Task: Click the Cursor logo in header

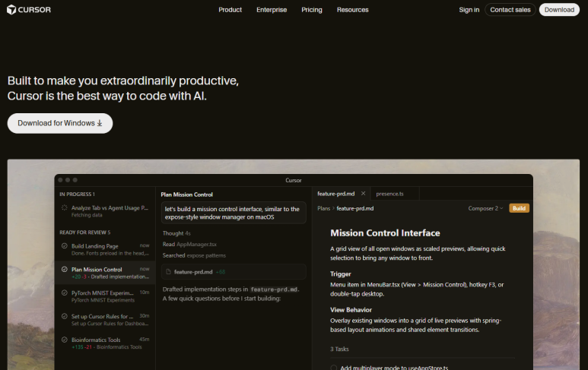Action: (x=29, y=10)
